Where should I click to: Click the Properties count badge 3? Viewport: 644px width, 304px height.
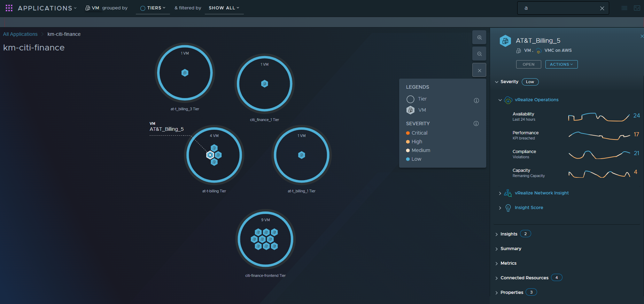pyautogui.click(x=532, y=292)
